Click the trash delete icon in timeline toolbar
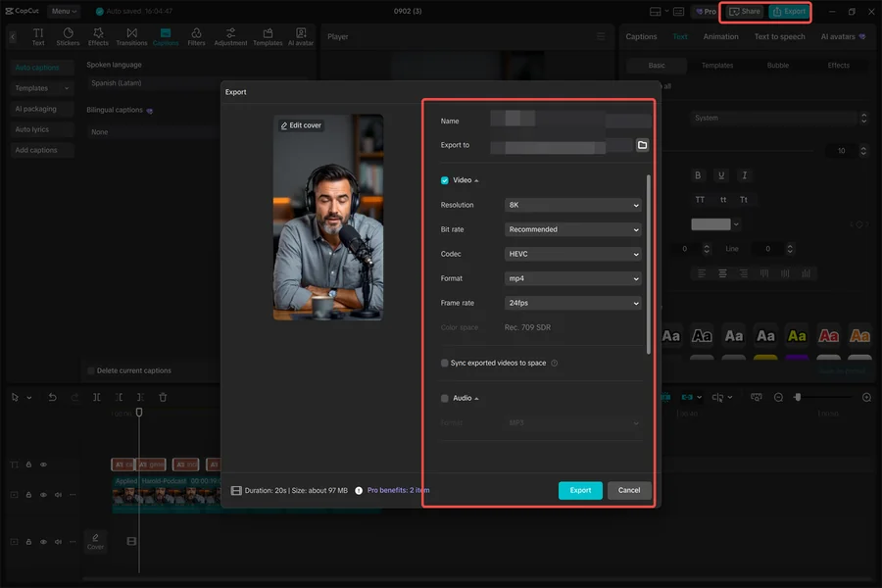This screenshot has width=882, height=588. click(x=162, y=397)
